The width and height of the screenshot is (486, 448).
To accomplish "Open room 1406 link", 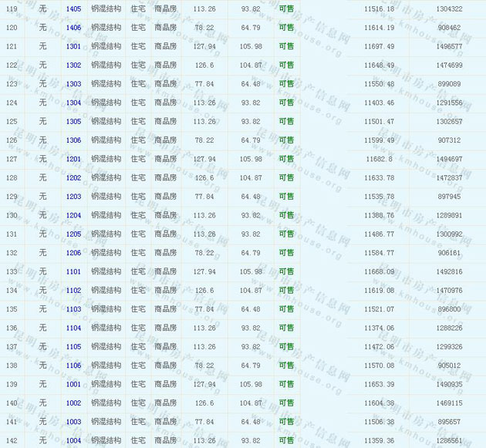I will pos(73,27).
